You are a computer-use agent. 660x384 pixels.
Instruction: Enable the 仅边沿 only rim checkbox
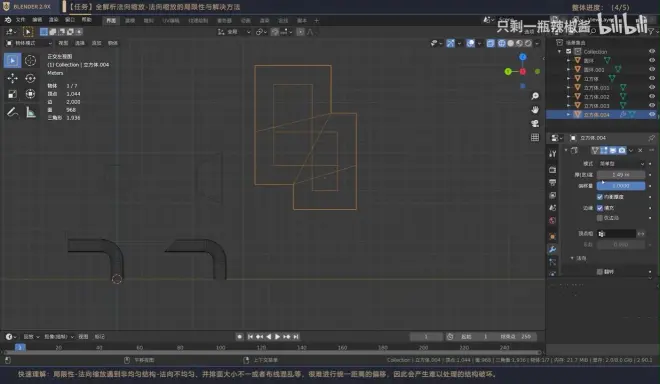pyautogui.click(x=600, y=218)
